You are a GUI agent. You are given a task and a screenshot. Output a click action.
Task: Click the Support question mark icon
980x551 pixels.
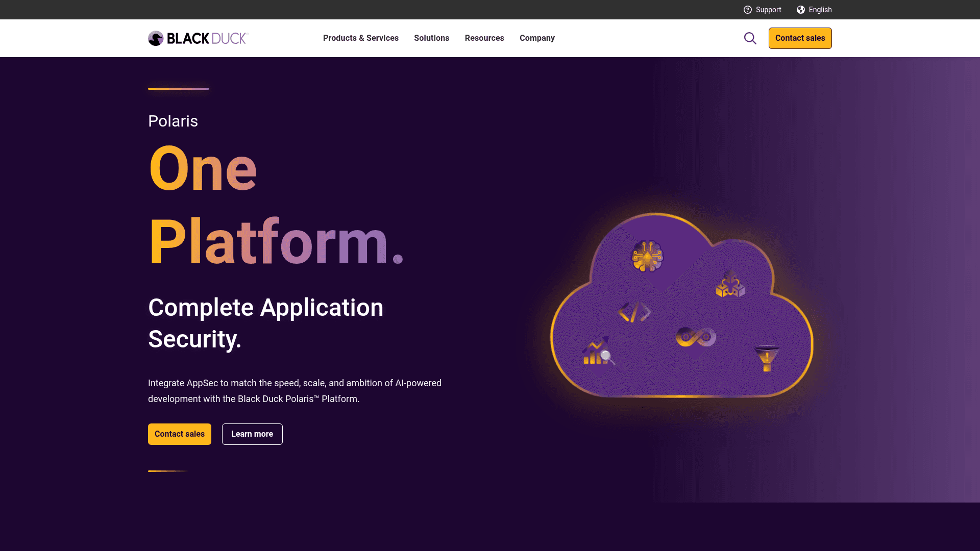click(748, 10)
